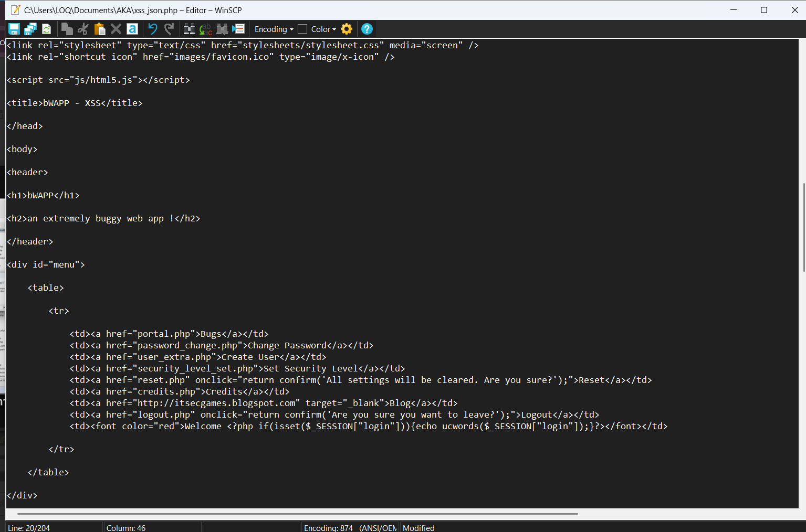Screen dimensions: 806x532
Task: Click the Paste clipboard icon
Action: point(100,29)
